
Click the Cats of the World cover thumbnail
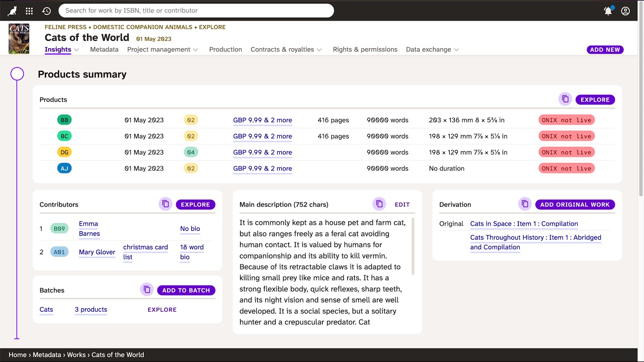[x=19, y=39]
